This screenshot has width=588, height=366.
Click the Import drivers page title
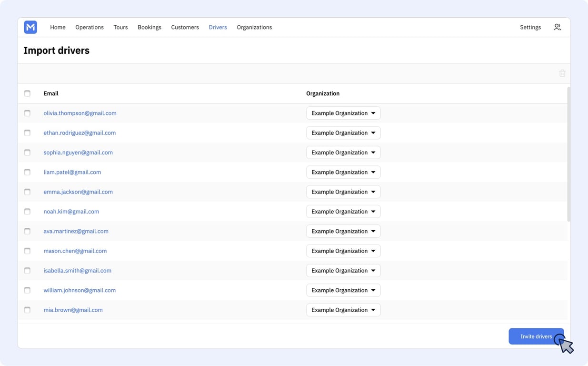point(57,51)
